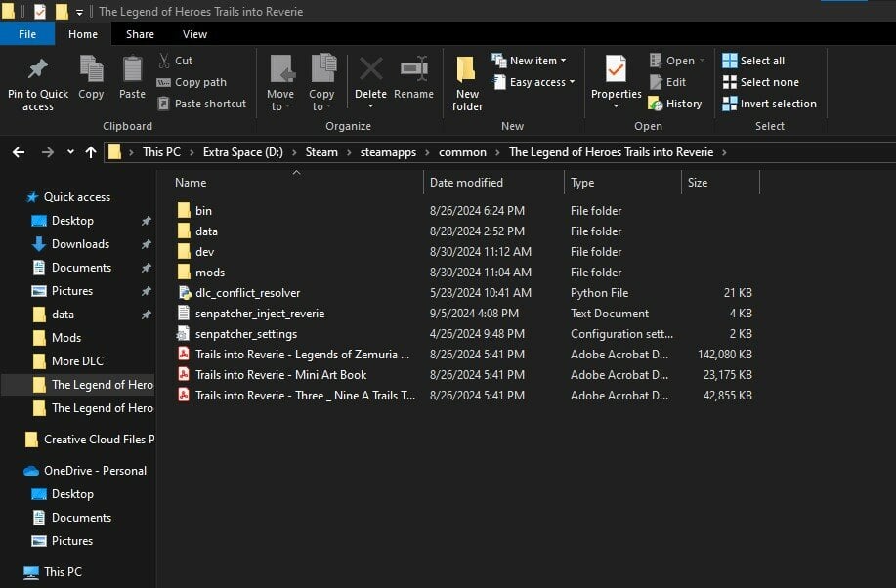Viewport: 896px width, 588px height.
Task: Open Properties with checkmark icon
Action: 616,69
